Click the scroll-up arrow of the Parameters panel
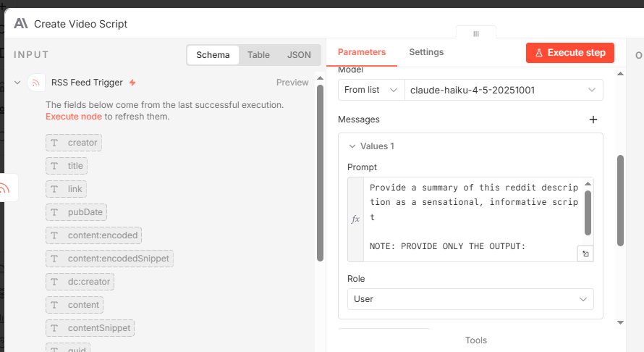The height and width of the screenshot is (352, 644). coord(620,74)
